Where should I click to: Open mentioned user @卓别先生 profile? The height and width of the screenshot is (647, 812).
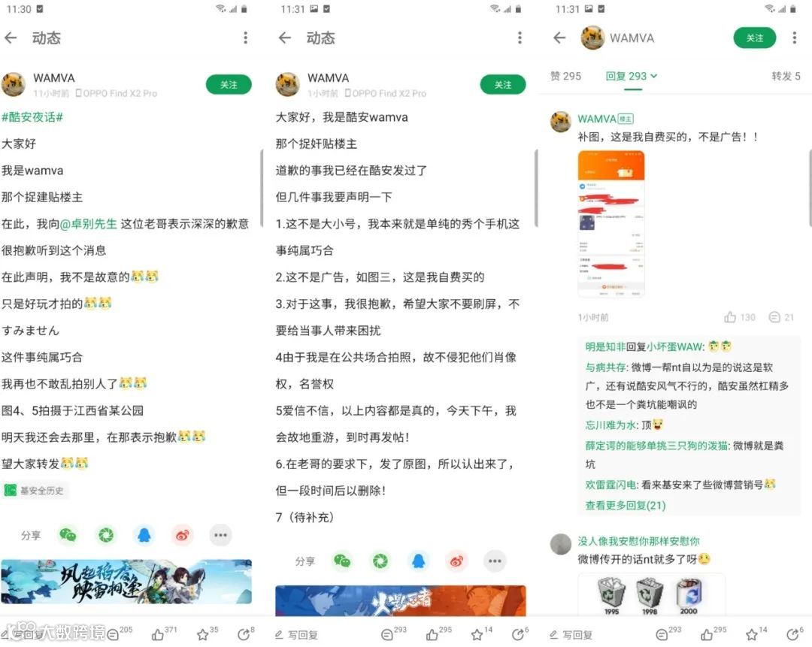pos(89,224)
